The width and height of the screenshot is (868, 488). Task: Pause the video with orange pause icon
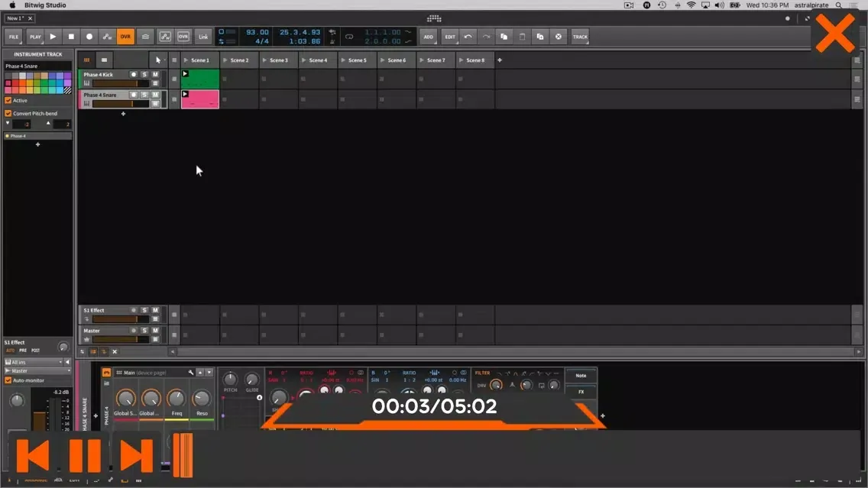85,455
